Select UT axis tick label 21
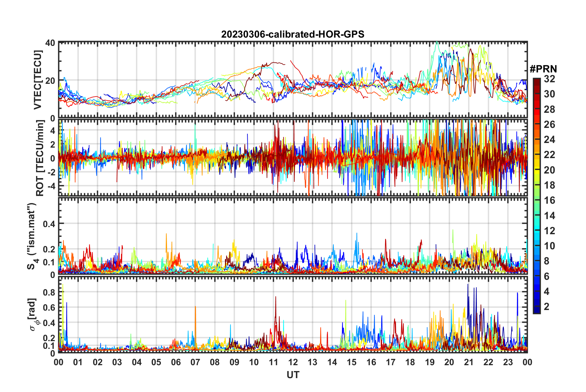This screenshot has height=392, width=586. (x=469, y=362)
